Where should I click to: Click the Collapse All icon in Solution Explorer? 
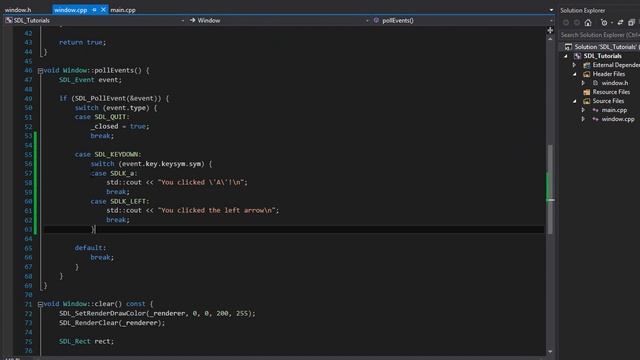[x=631, y=23]
